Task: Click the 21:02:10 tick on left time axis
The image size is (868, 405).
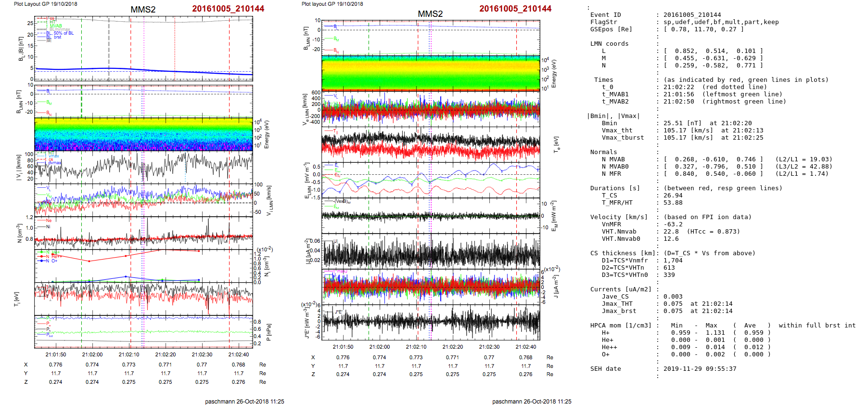Action: [x=129, y=354]
